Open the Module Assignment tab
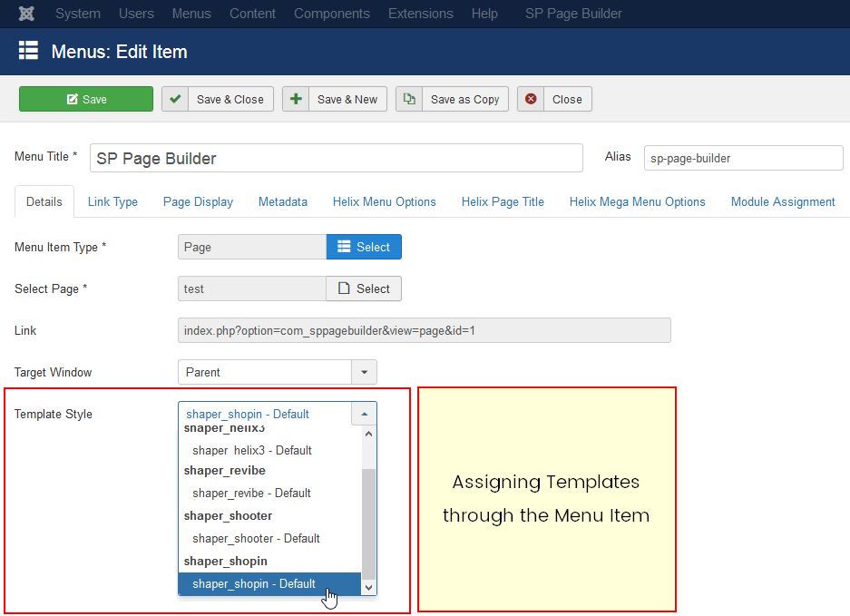The image size is (850, 616). pyautogui.click(x=782, y=201)
